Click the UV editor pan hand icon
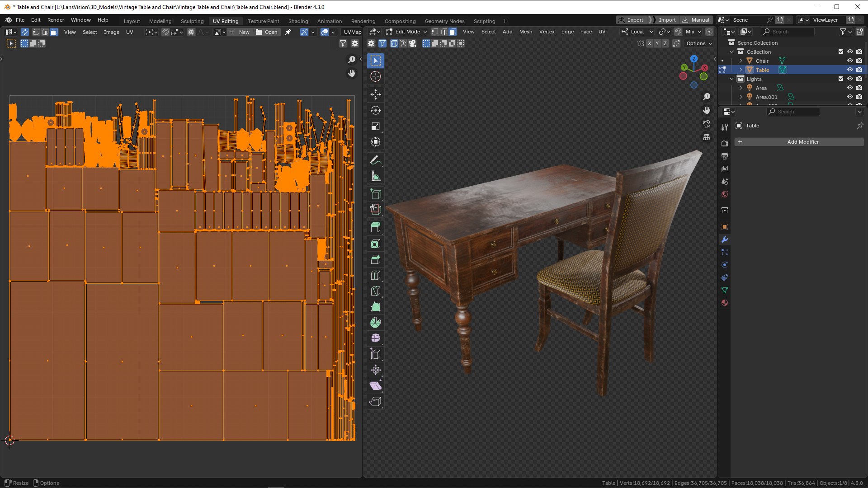Image resolution: width=868 pixels, height=488 pixels. point(352,73)
